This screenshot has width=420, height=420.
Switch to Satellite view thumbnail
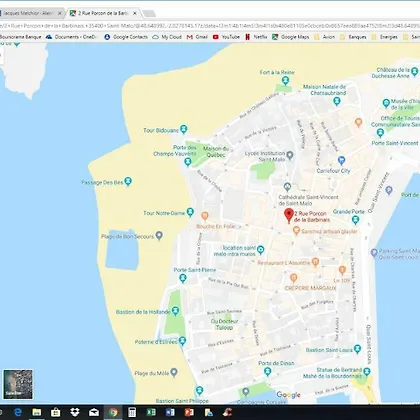tap(18, 384)
